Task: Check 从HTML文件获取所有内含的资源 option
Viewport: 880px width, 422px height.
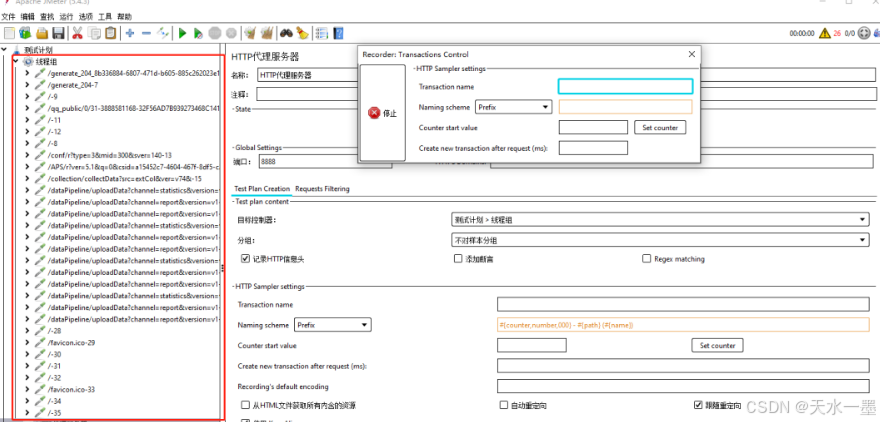Action: [x=245, y=405]
